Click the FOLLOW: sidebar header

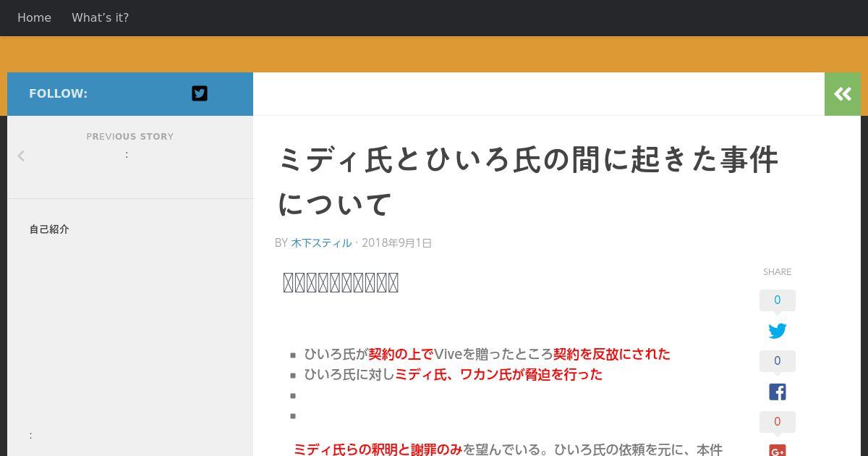(58, 93)
